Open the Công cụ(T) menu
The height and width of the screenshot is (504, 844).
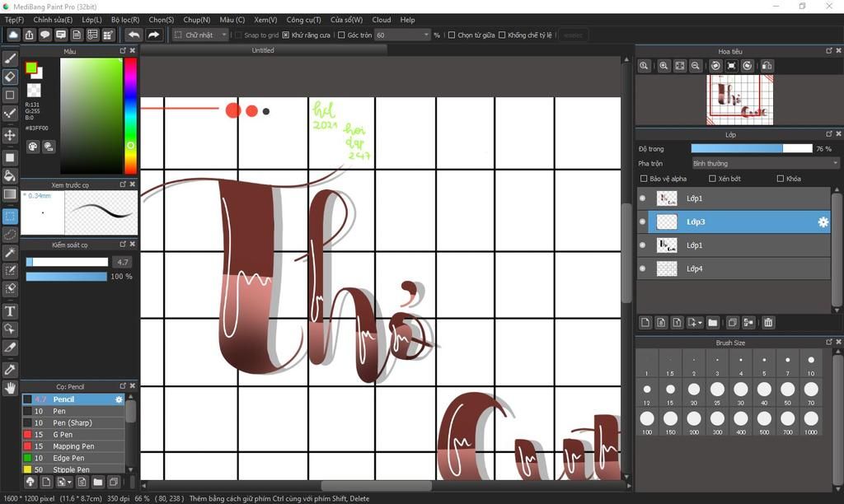pos(303,20)
